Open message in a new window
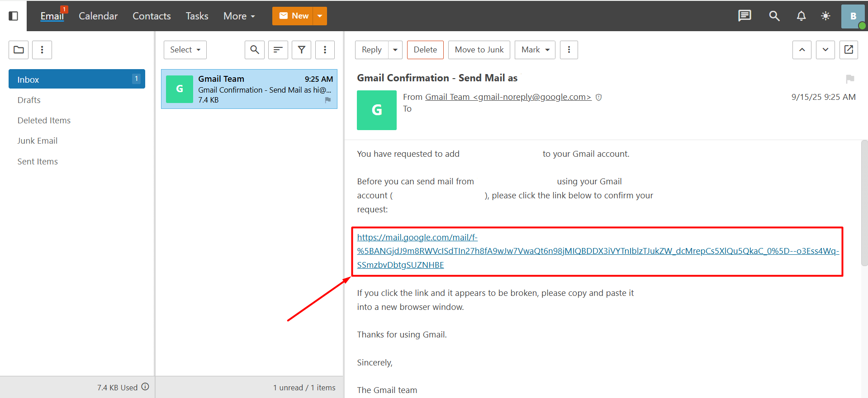Viewport: 868px width, 398px height. [849, 50]
